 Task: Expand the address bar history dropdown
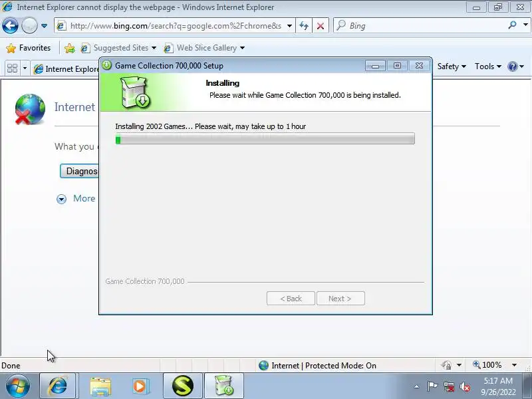coord(289,26)
